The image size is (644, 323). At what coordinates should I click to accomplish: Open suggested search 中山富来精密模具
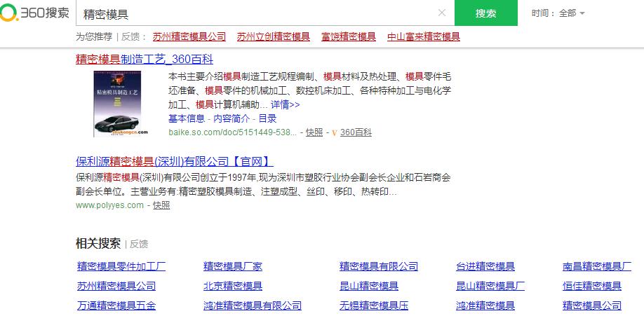tap(423, 36)
